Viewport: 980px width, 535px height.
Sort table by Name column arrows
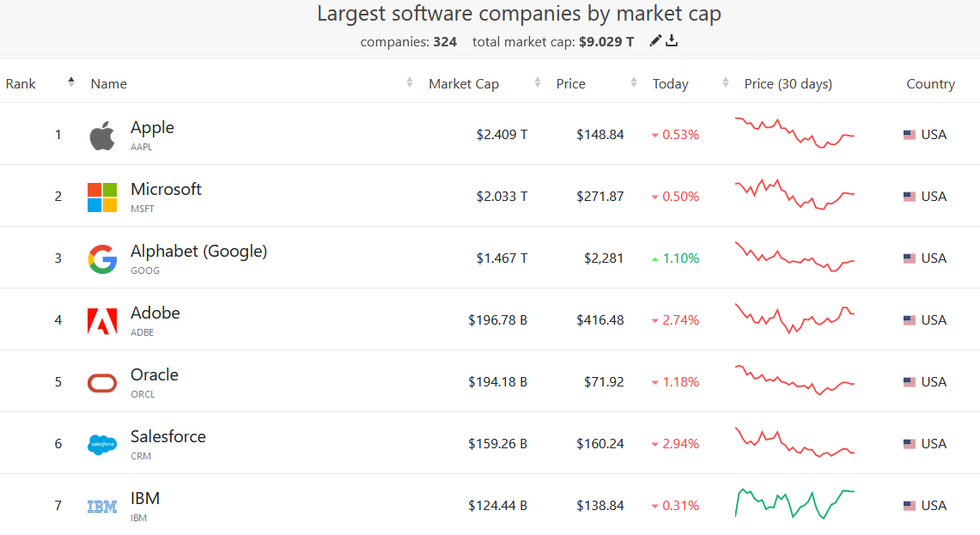pos(410,82)
